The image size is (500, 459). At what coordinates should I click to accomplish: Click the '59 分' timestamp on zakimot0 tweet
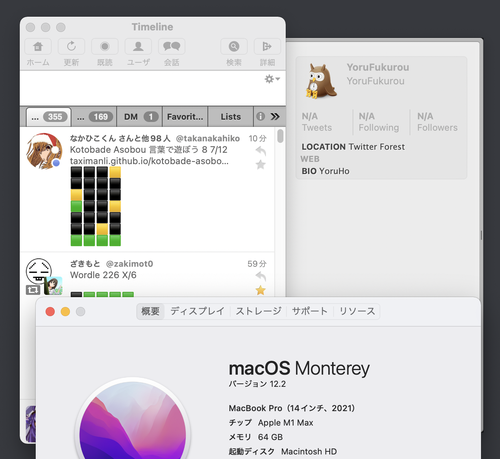257,264
